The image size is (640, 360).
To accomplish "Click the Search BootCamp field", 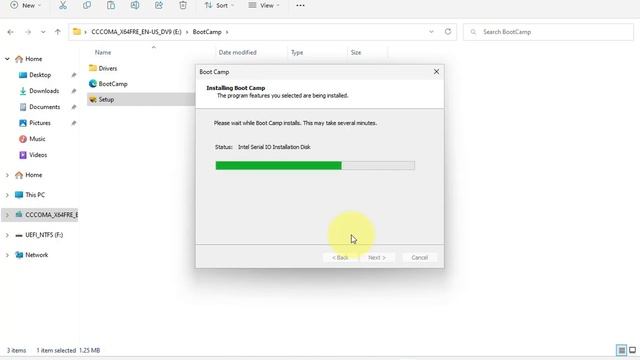I will (x=548, y=32).
